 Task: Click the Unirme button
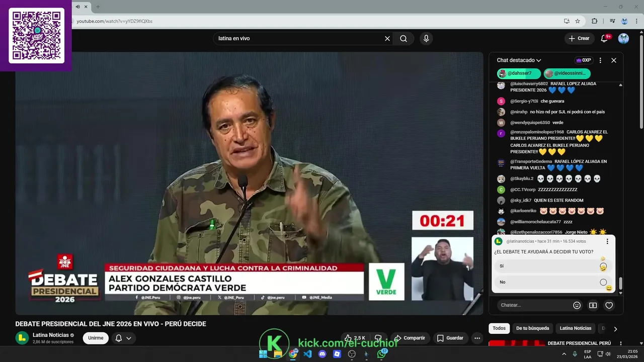point(96,338)
